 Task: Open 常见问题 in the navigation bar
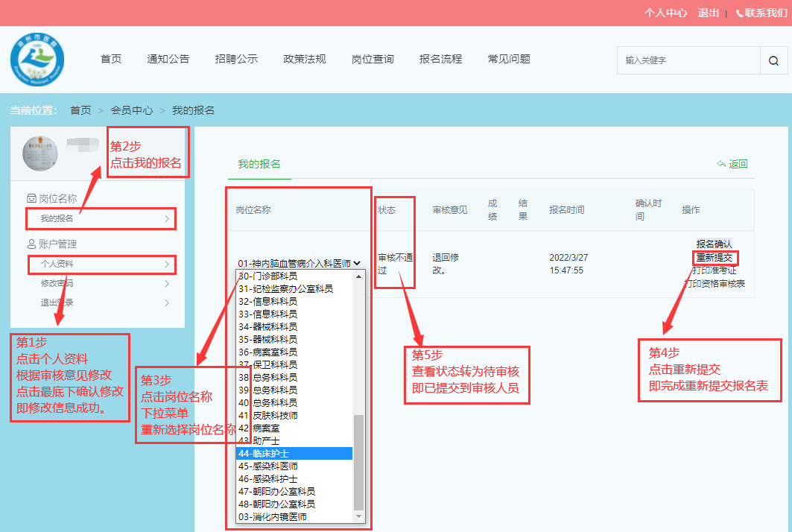pyautogui.click(x=509, y=59)
